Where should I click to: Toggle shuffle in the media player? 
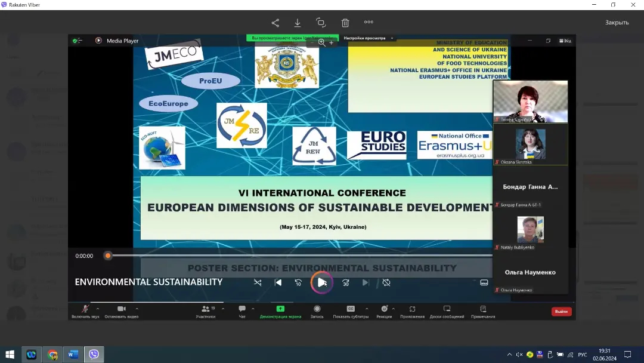258,282
